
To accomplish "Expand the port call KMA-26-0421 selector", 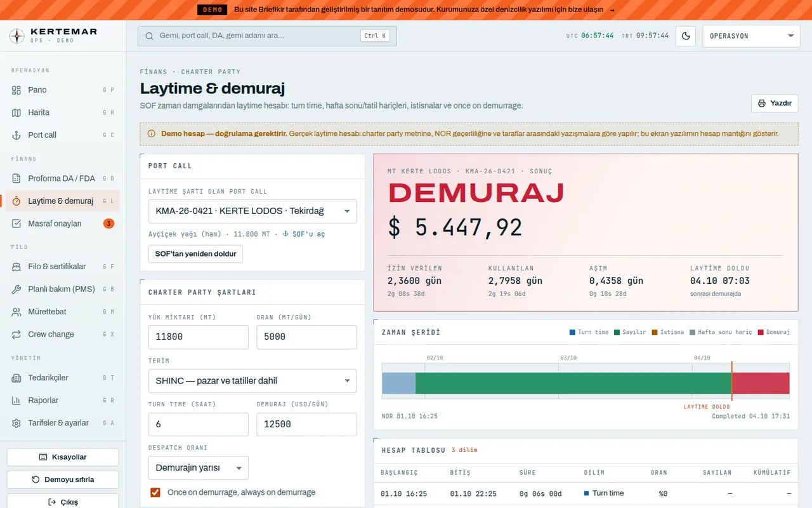I will click(252, 211).
